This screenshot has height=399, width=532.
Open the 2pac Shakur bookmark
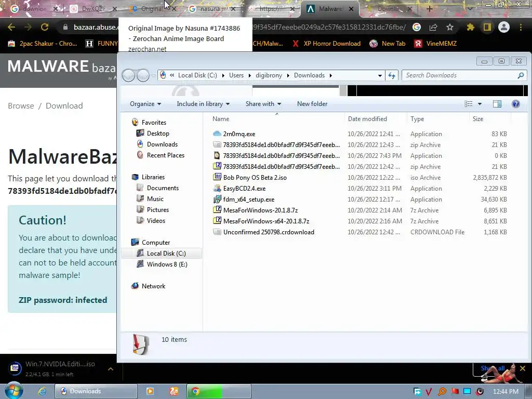pos(43,44)
